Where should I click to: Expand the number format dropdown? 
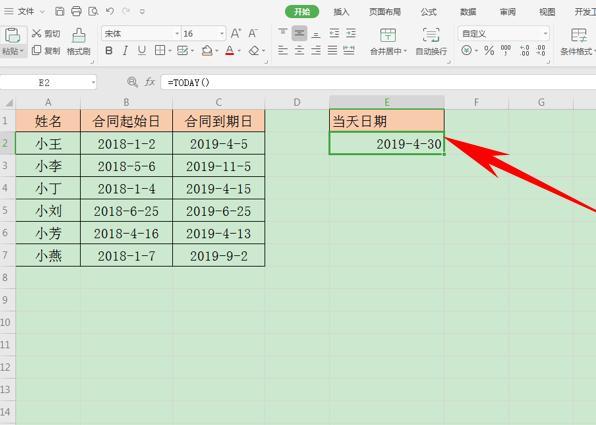[545, 34]
